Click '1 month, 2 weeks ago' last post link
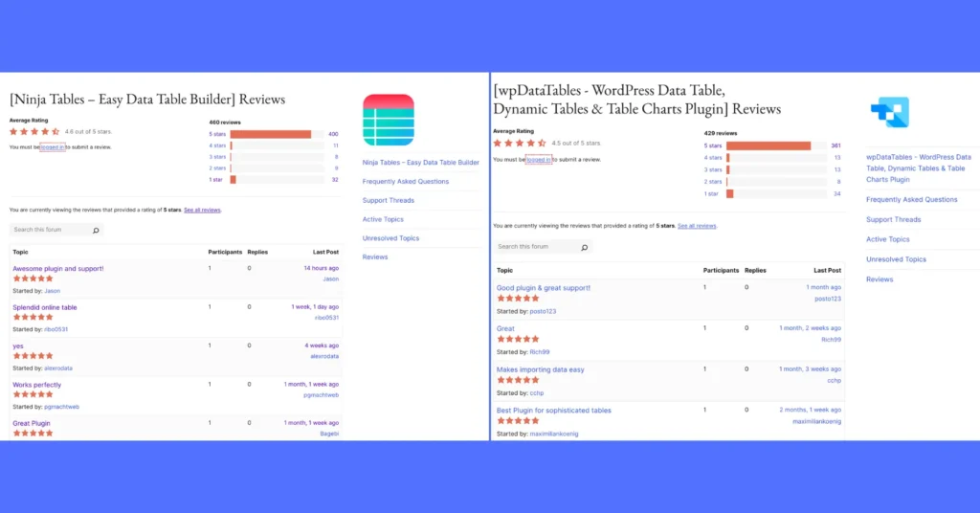This screenshot has height=513, width=980. click(810, 328)
